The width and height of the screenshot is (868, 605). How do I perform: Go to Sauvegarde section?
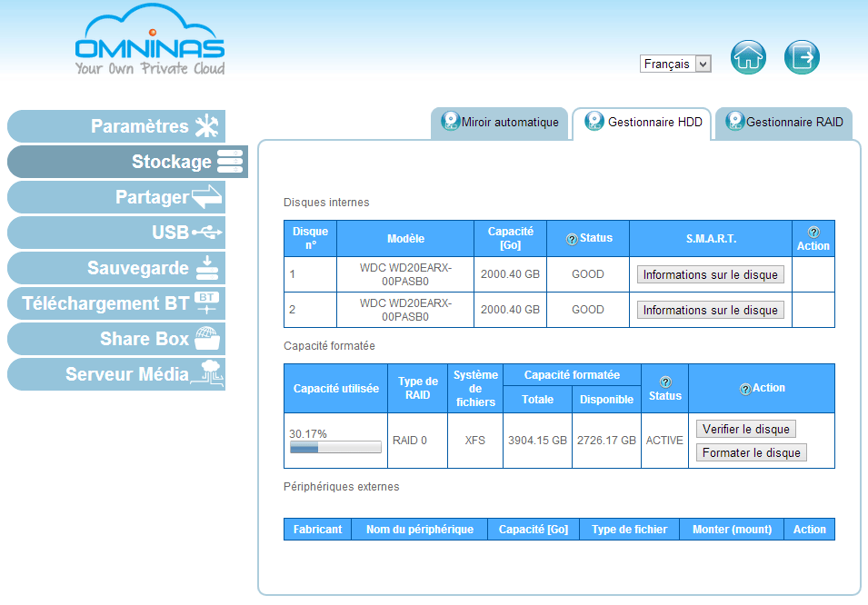click(116, 268)
